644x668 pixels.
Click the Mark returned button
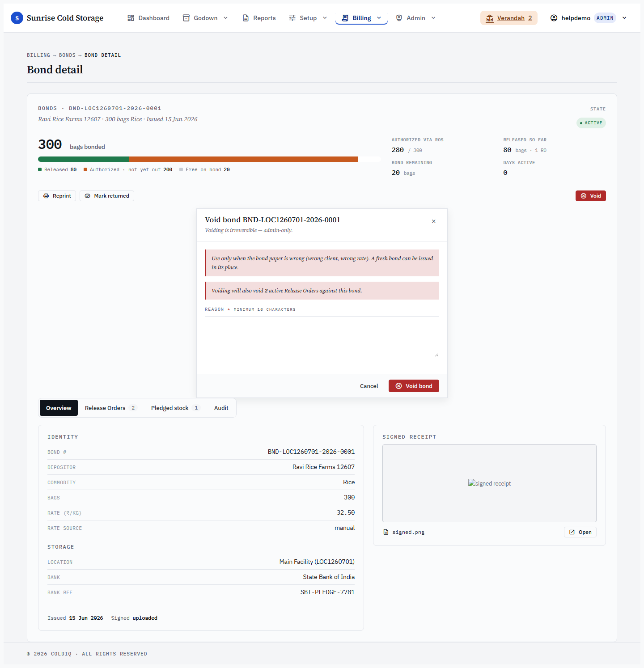(x=107, y=196)
